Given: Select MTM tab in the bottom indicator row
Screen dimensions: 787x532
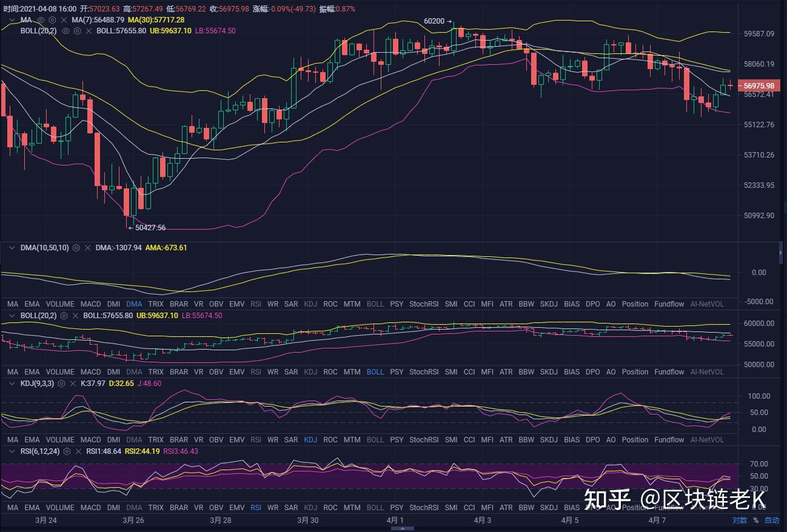Looking at the screenshot, I should click(352, 508).
